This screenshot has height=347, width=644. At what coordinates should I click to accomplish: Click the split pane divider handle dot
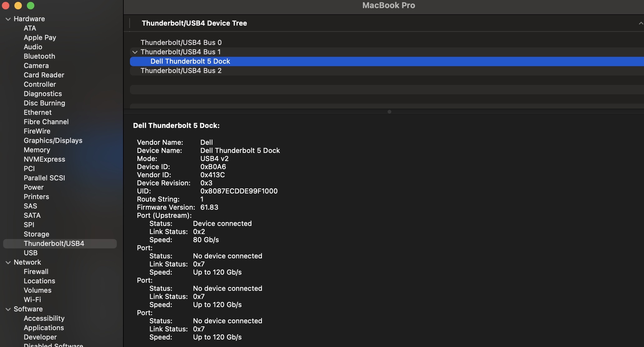(389, 112)
